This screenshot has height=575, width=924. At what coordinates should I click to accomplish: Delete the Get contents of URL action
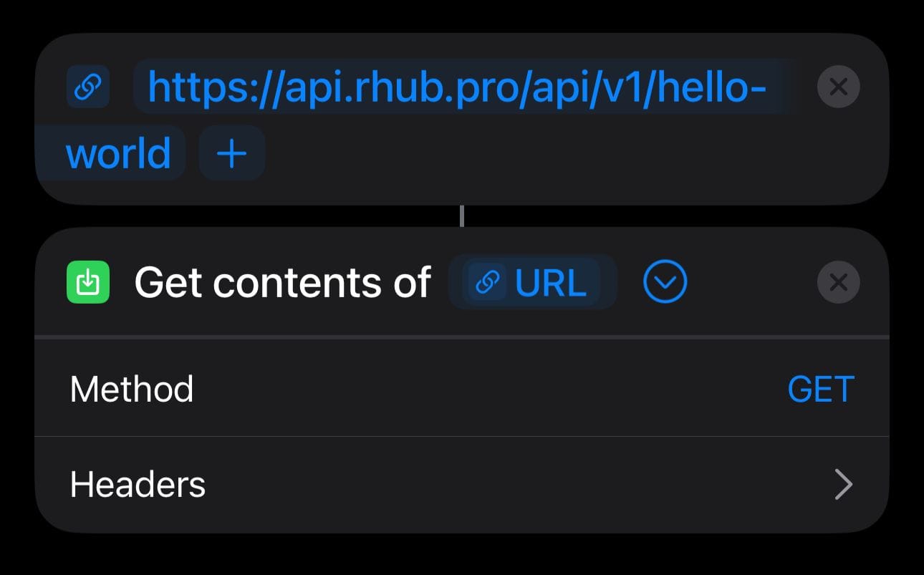point(838,282)
